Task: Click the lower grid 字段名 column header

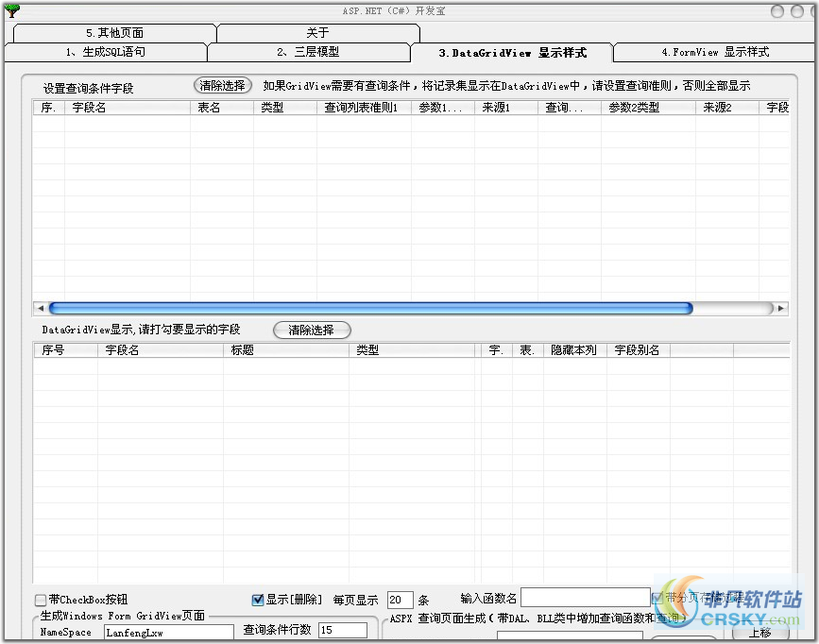Action: click(x=161, y=350)
